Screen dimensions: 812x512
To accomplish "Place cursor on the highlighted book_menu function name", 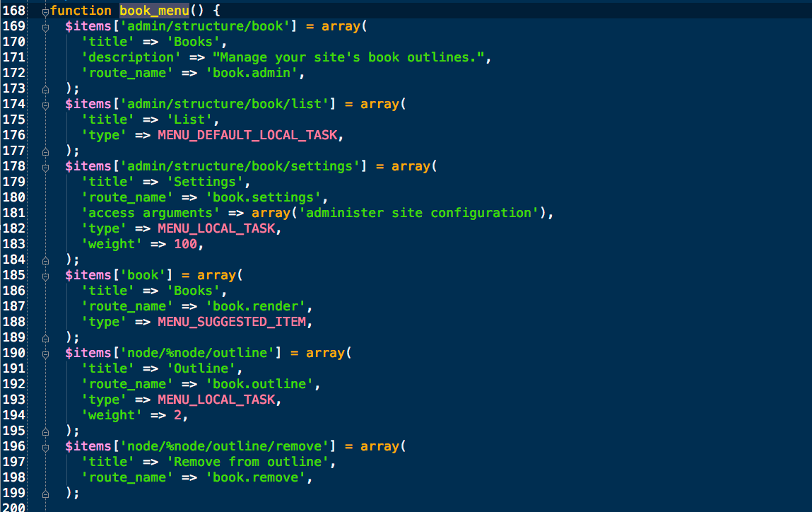I will (154, 11).
